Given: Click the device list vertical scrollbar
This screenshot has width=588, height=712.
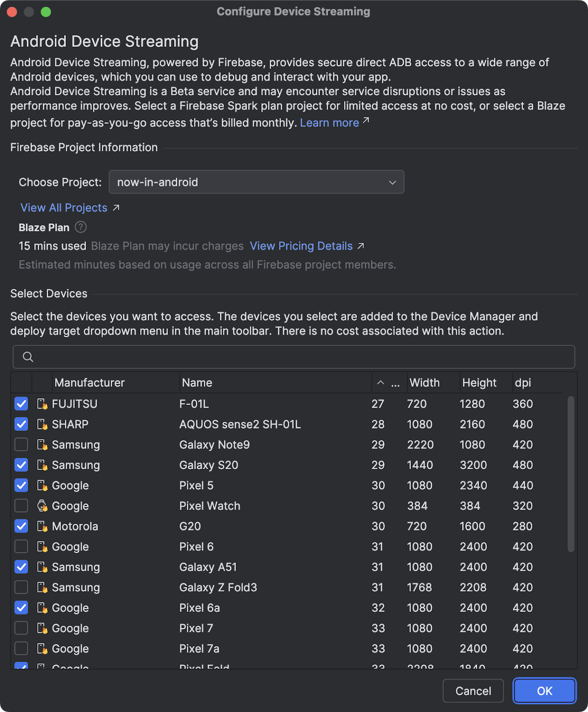Looking at the screenshot, I should (571, 474).
